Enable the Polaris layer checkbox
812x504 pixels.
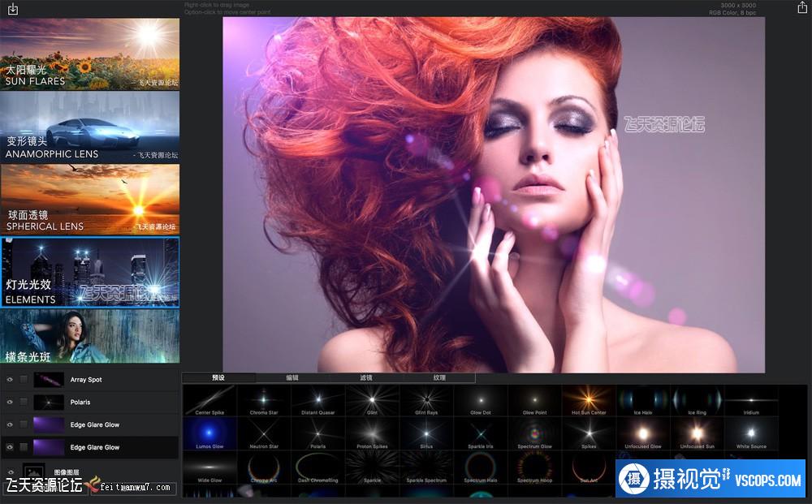pos(24,403)
